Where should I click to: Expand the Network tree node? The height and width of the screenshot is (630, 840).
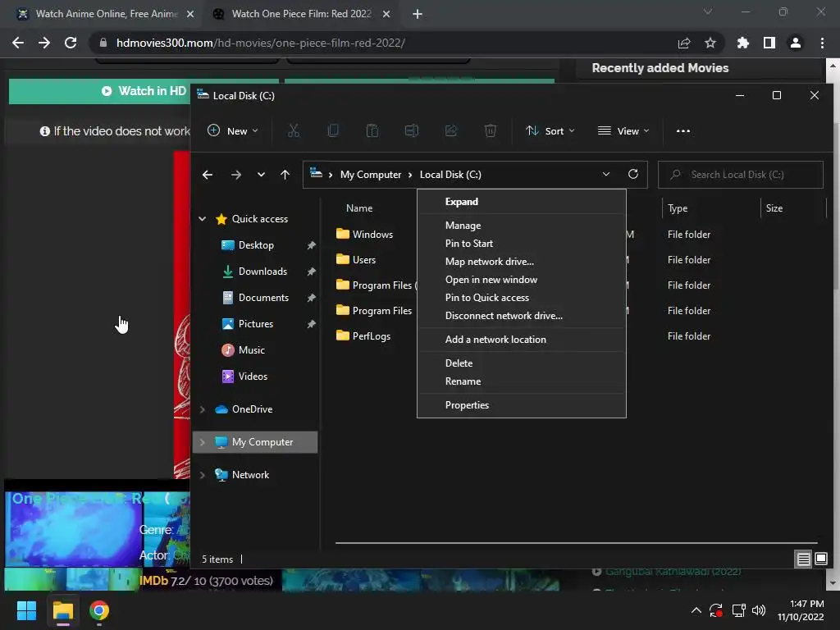[x=203, y=475]
